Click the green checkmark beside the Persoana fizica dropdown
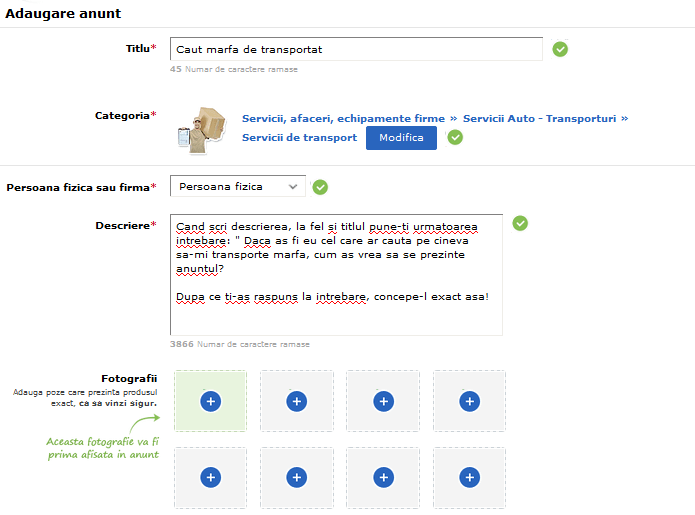695x515 pixels. point(320,187)
